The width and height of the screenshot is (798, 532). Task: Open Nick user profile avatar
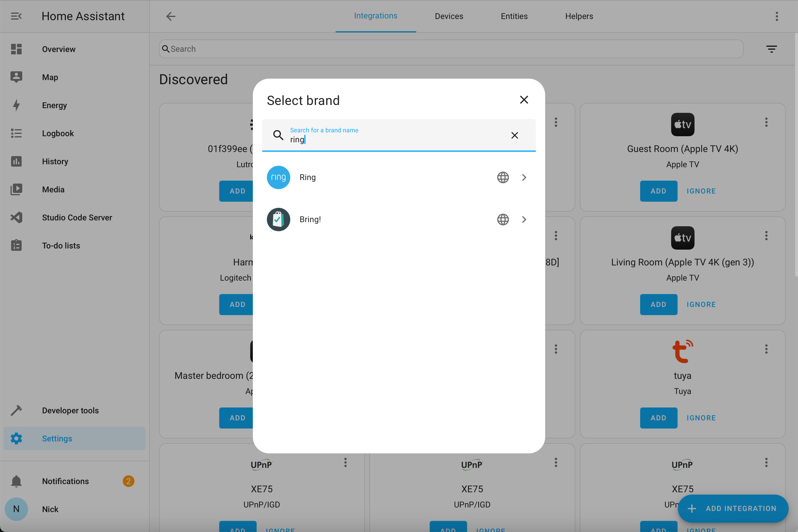point(16,509)
